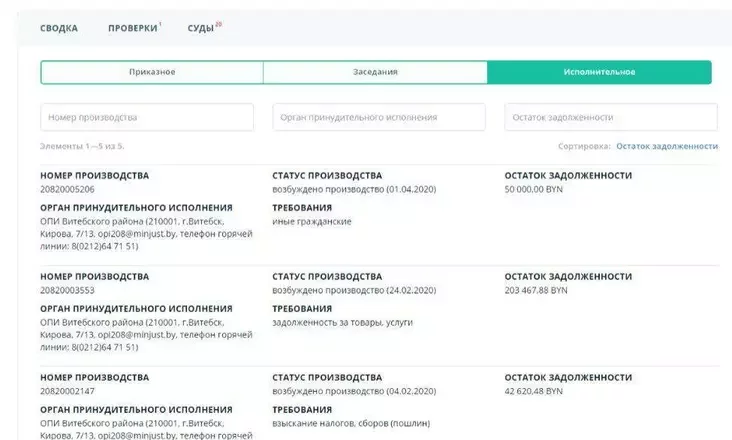Click the 203 467,88 BYN debt amount
The width and height of the screenshot is (732, 440).
[536, 290]
